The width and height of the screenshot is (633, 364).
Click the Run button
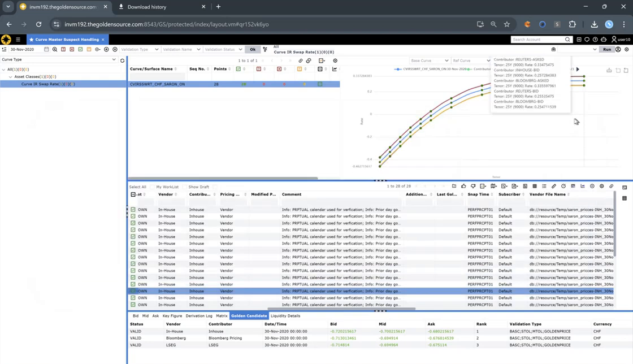point(607,49)
